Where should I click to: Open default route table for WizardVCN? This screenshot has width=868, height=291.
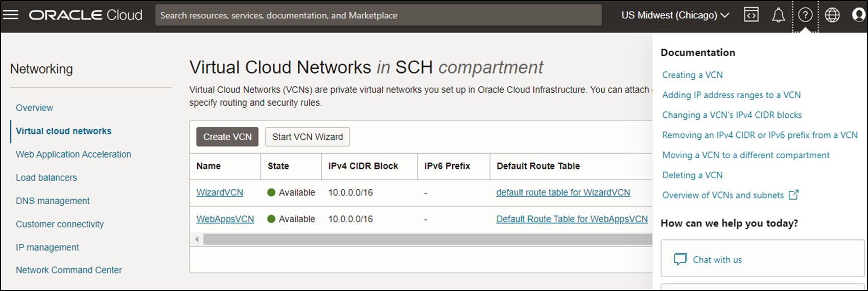click(x=563, y=192)
